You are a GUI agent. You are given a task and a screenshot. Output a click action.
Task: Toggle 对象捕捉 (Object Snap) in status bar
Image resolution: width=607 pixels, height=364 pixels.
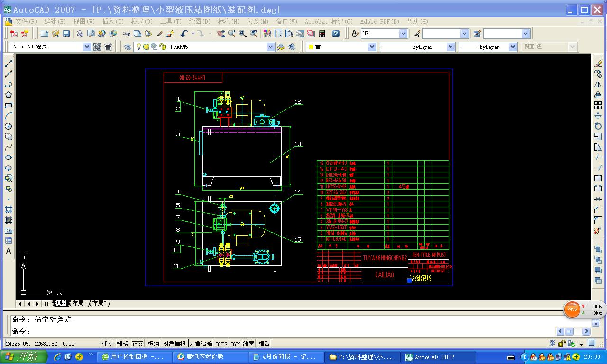pos(174,344)
